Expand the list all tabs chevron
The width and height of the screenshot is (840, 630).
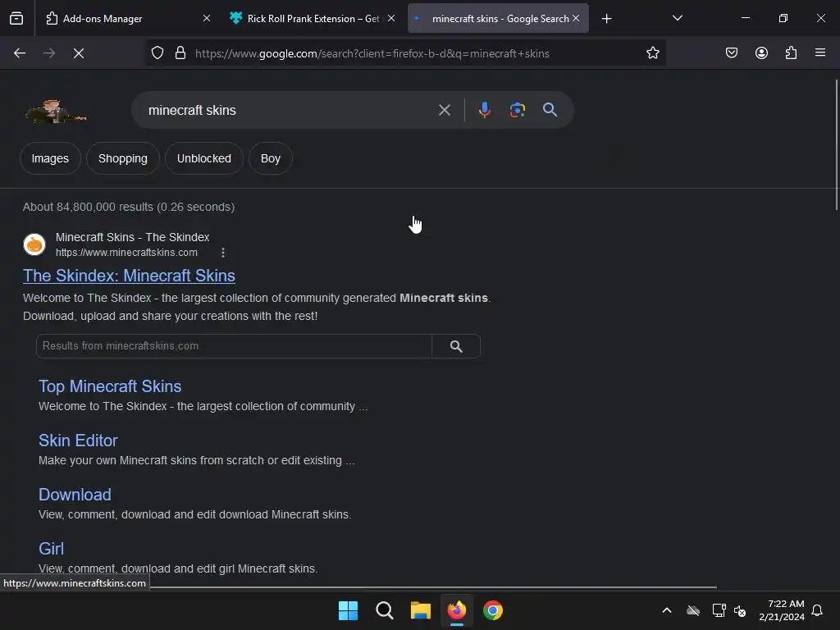(677, 18)
